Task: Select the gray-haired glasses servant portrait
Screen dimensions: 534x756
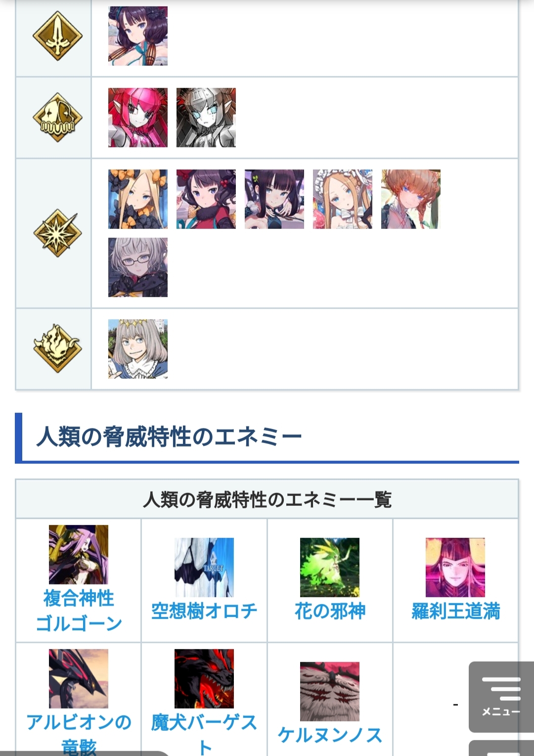Action: point(138,267)
